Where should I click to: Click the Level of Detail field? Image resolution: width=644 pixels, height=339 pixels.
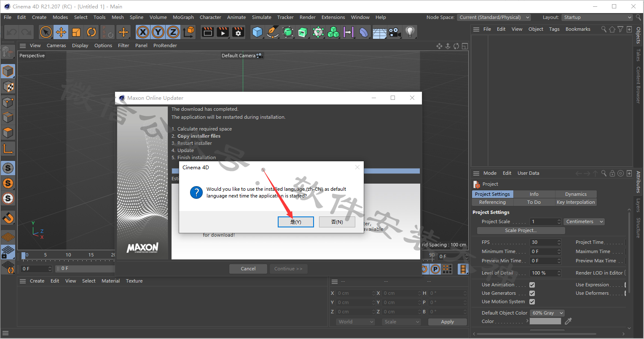click(545, 273)
